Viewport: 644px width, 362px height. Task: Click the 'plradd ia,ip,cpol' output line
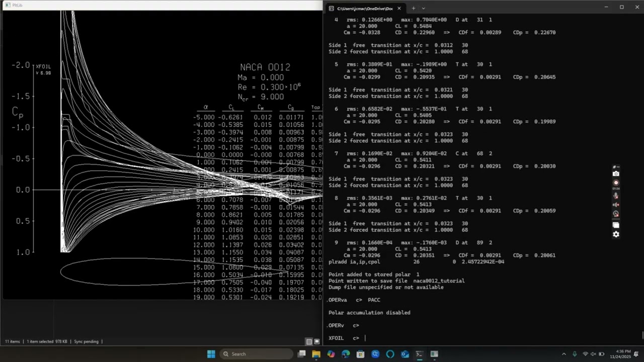click(x=416, y=261)
